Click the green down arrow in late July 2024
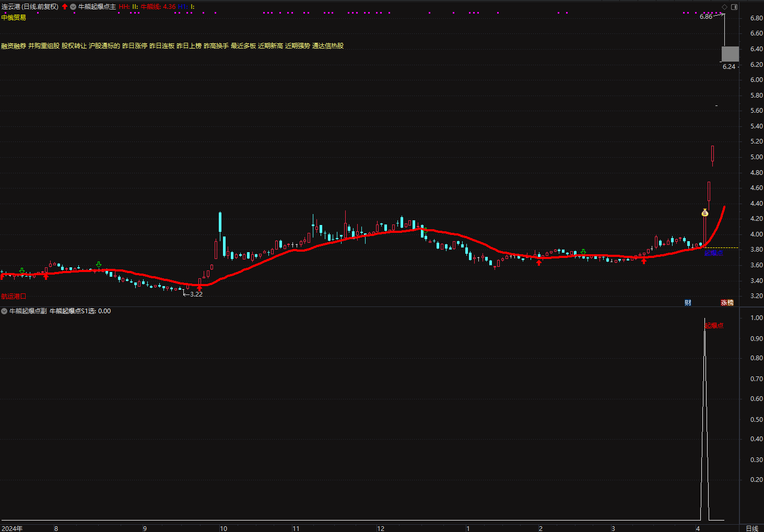 [22, 271]
